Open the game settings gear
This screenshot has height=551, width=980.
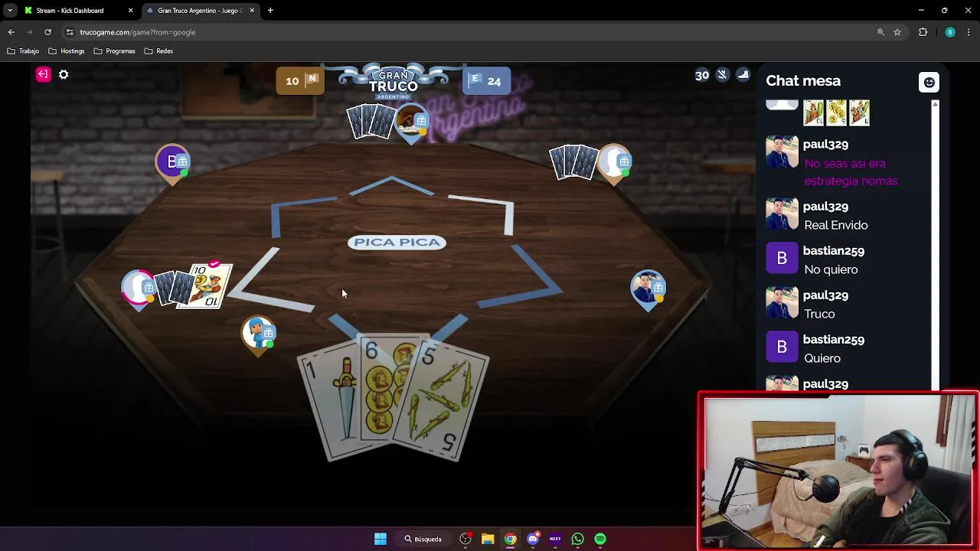64,74
